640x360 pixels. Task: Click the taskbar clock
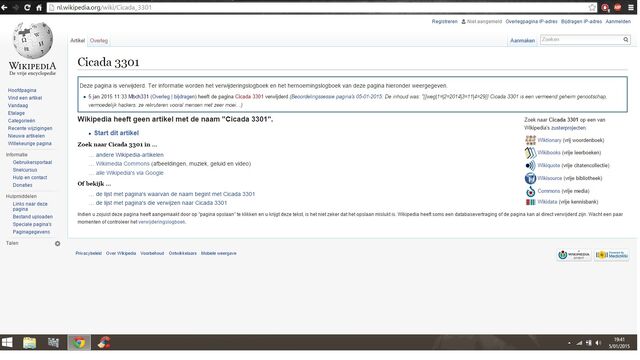pyautogui.click(x=620, y=343)
